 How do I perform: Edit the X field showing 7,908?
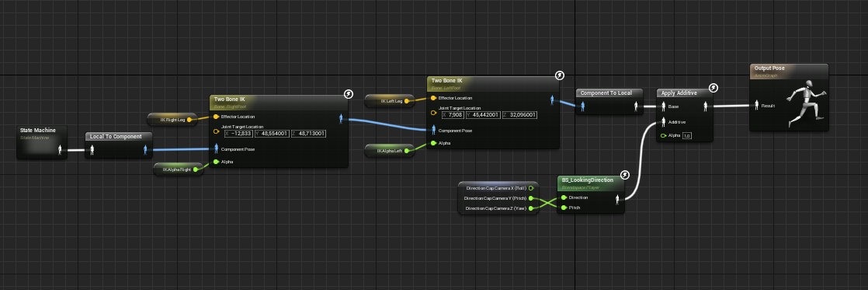click(453, 115)
